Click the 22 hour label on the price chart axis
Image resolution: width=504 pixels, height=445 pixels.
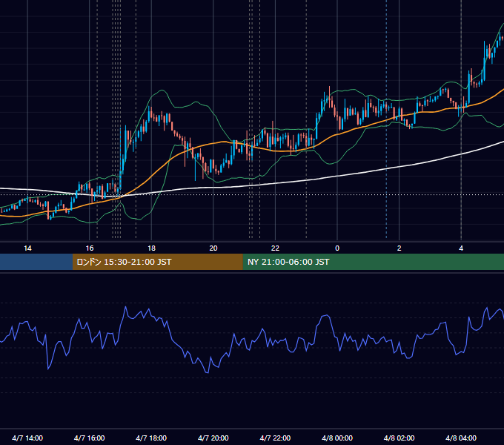[x=275, y=248]
